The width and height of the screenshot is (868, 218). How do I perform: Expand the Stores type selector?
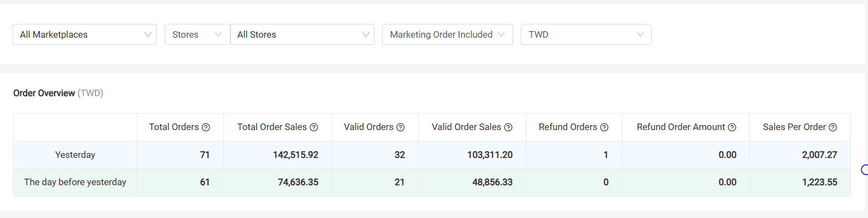tap(197, 34)
